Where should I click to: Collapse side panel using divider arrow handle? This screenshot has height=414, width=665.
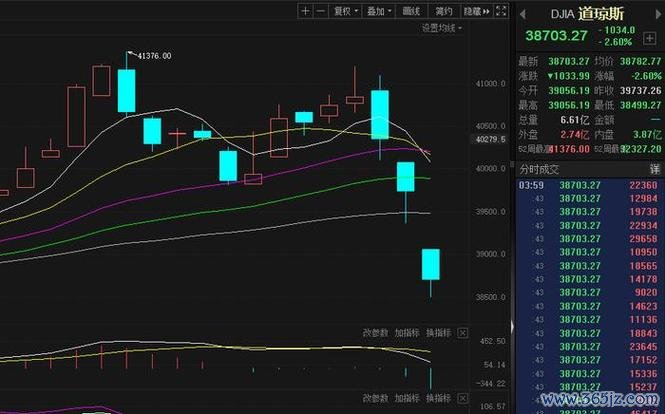[513, 327]
